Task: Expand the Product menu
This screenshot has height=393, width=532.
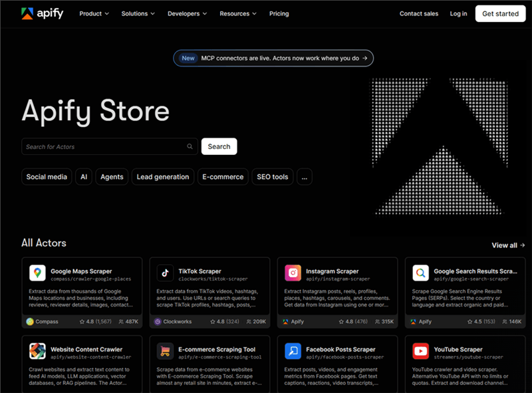Action: coord(94,13)
